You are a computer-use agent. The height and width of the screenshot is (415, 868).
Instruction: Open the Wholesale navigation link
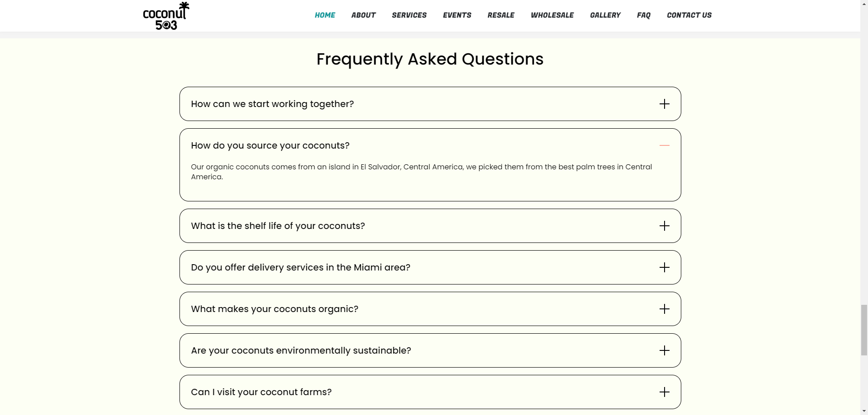[x=552, y=15]
